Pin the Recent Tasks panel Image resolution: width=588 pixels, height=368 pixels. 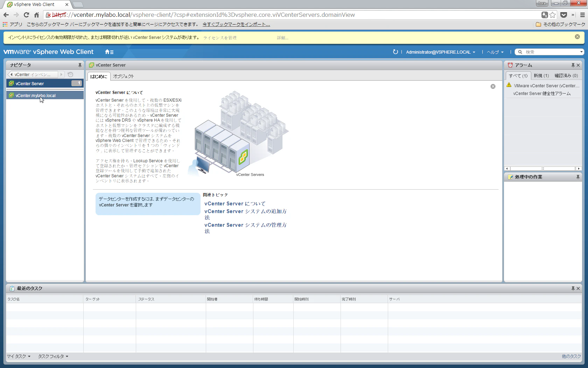pyautogui.click(x=573, y=288)
